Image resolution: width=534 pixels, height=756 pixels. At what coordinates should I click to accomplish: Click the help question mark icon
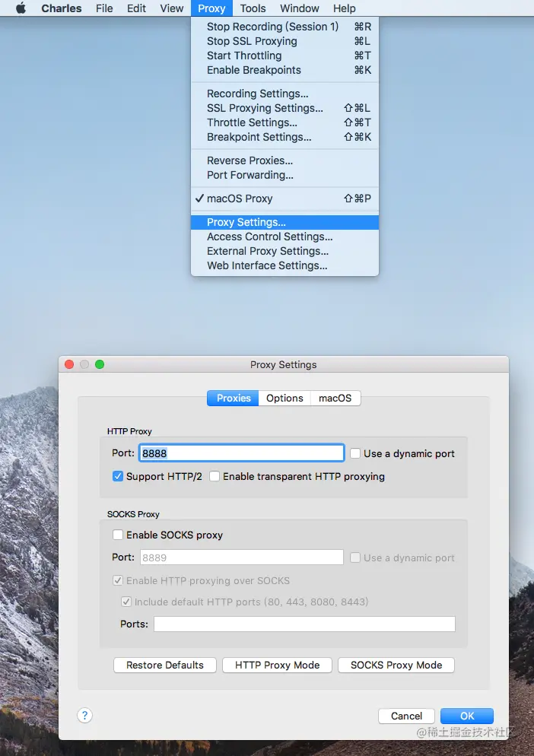pyautogui.click(x=85, y=716)
